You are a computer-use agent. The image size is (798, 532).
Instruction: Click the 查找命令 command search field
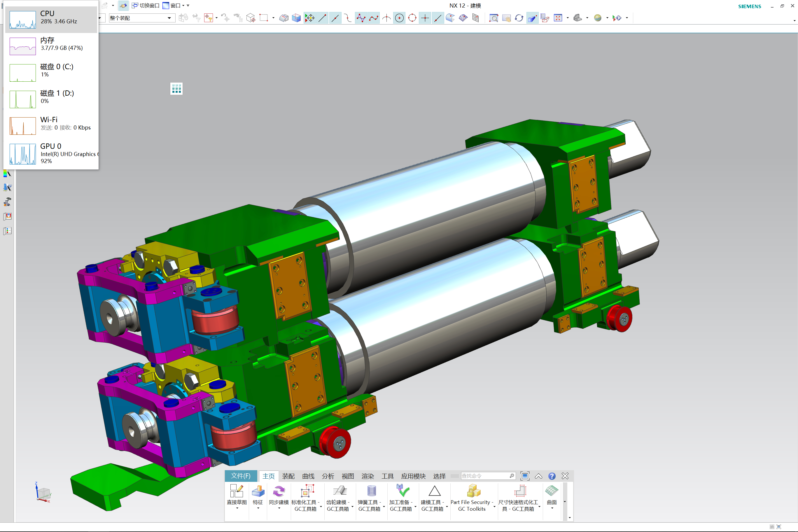pos(484,476)
